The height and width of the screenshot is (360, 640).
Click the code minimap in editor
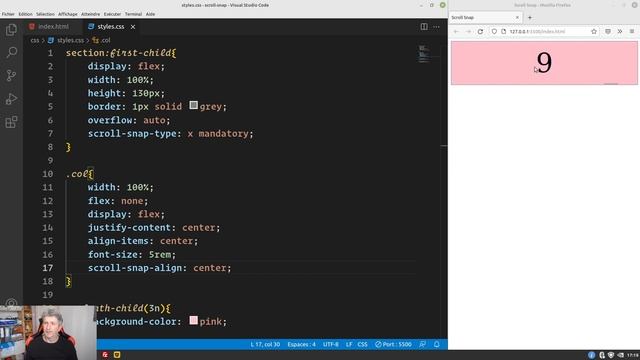424,54
